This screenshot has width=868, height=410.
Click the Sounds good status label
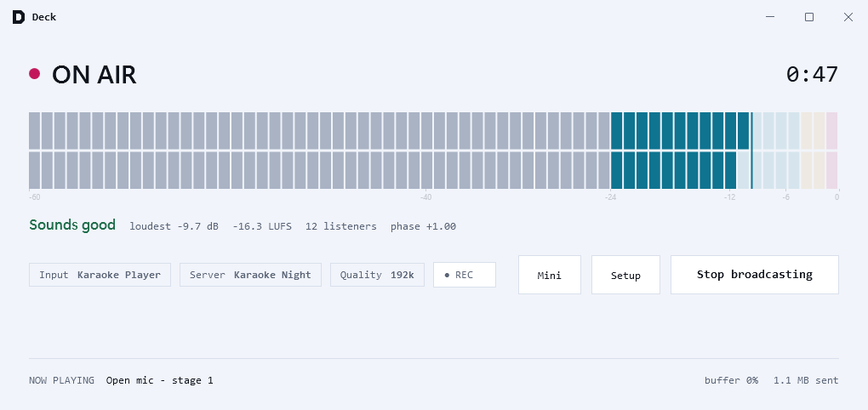click(x=72, y=225)
